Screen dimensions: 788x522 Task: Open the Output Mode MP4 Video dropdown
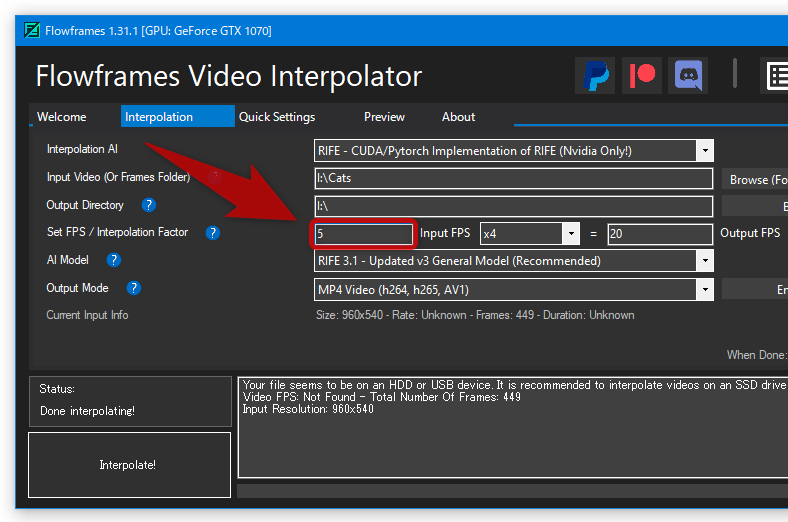tap(705, 290)
